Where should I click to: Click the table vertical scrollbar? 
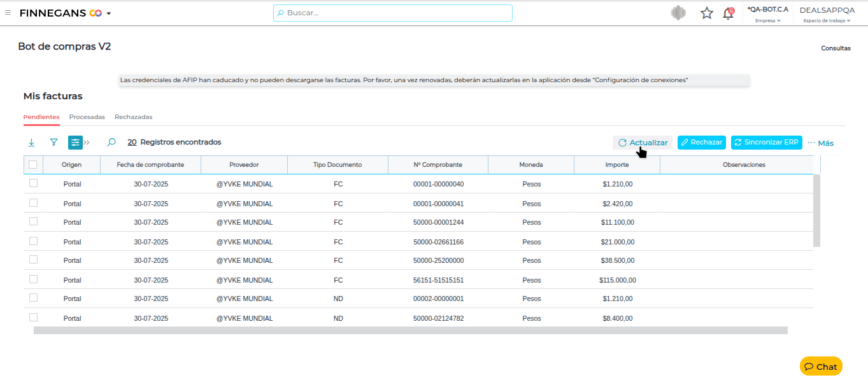coord(817,210)
